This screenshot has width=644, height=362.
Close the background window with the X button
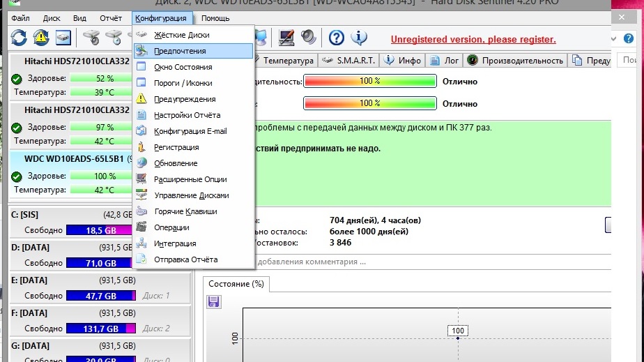click(x=622, y=17)
